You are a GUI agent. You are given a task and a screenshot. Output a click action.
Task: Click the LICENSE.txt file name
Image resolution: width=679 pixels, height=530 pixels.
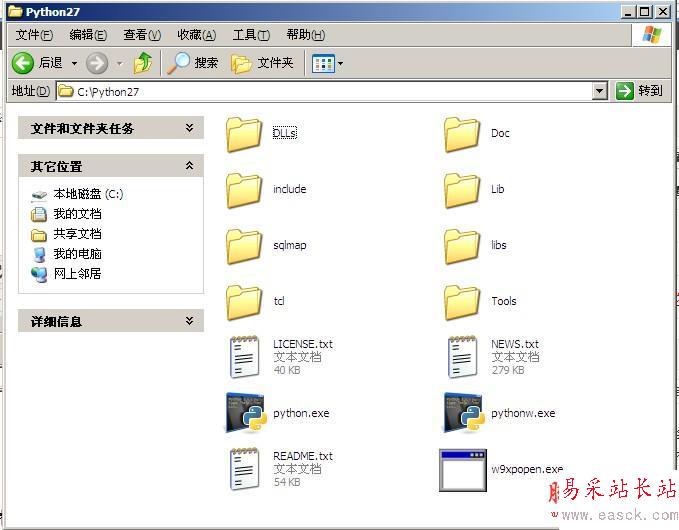tap(303, 344)
